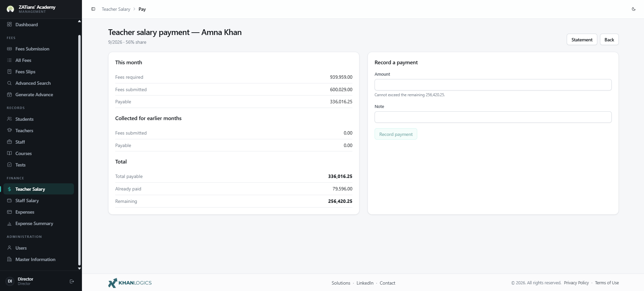Image resolution: width=644 pixels, height=291 pixels.
Task: Select the Remaining value 256,420.25
Action: (340, 201)
